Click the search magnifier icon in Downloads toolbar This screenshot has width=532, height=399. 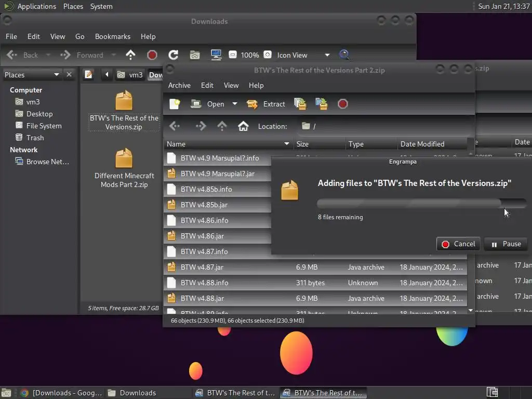344,55
